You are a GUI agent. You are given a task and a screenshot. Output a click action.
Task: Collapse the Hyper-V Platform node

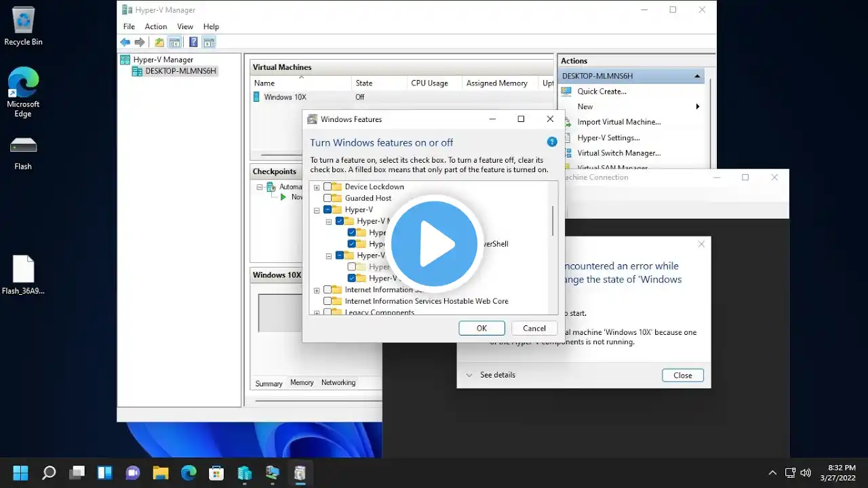(x=329, y=256)
